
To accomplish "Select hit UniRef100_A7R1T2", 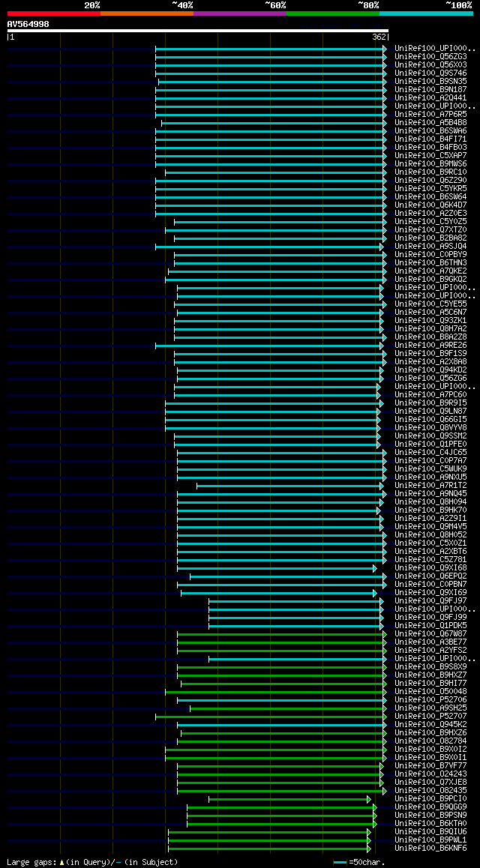I will [x=430, y=486].
